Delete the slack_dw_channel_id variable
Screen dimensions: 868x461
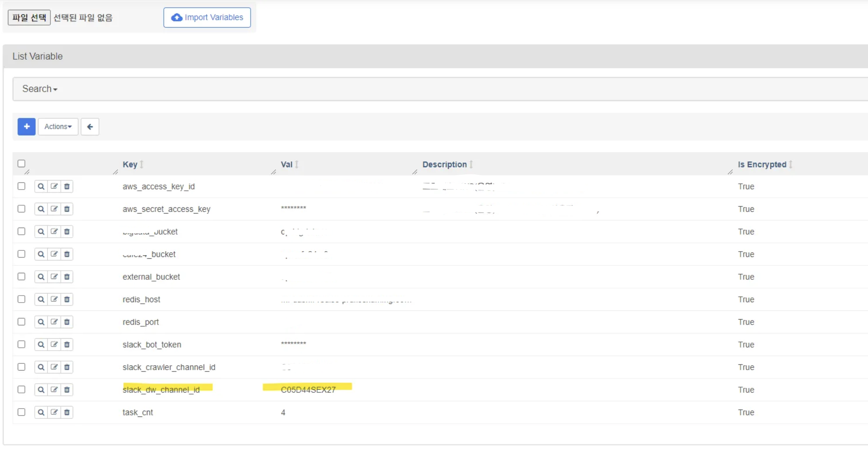point(67,390)
